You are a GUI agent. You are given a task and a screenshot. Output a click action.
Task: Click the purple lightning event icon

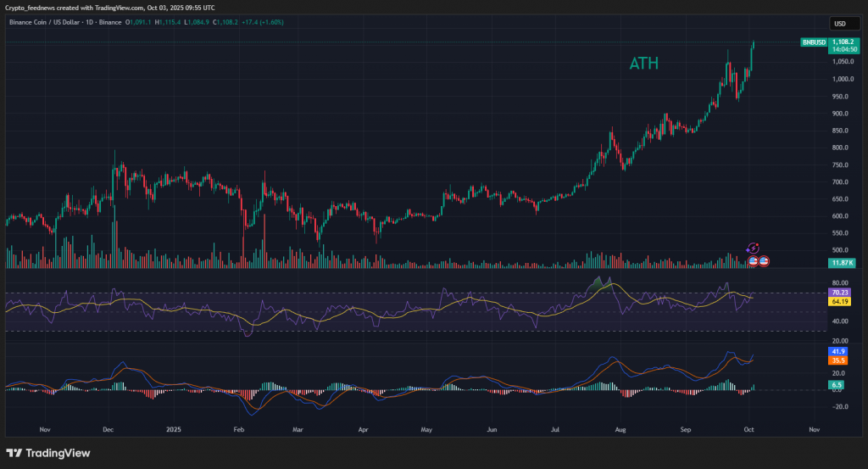click(753, 248)
